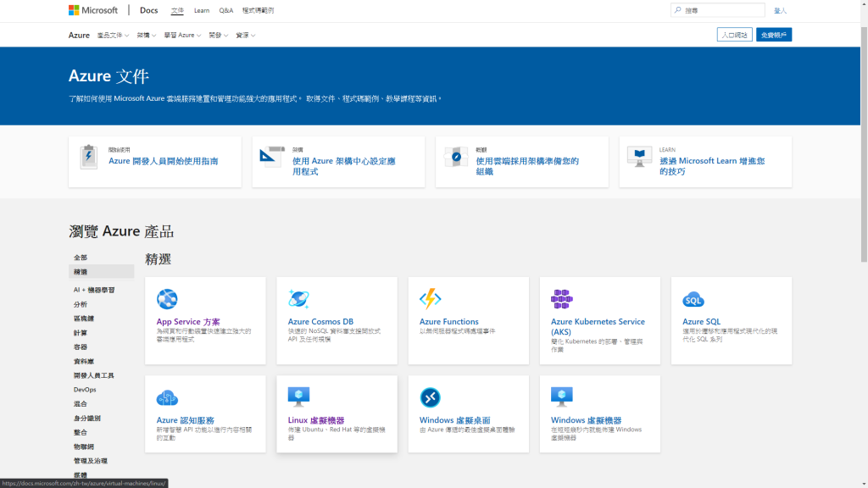Click the Microsoft logo in the header
This screenshot has width=868, height=488.
pos(93,10)
